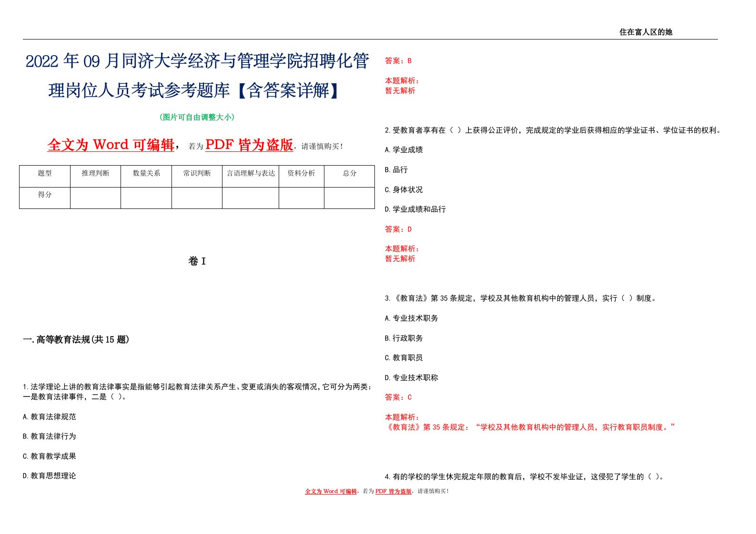Choose option A.学业成绩
The height and width of the screenshot is (534, 756).
click(x=404, y=149)
